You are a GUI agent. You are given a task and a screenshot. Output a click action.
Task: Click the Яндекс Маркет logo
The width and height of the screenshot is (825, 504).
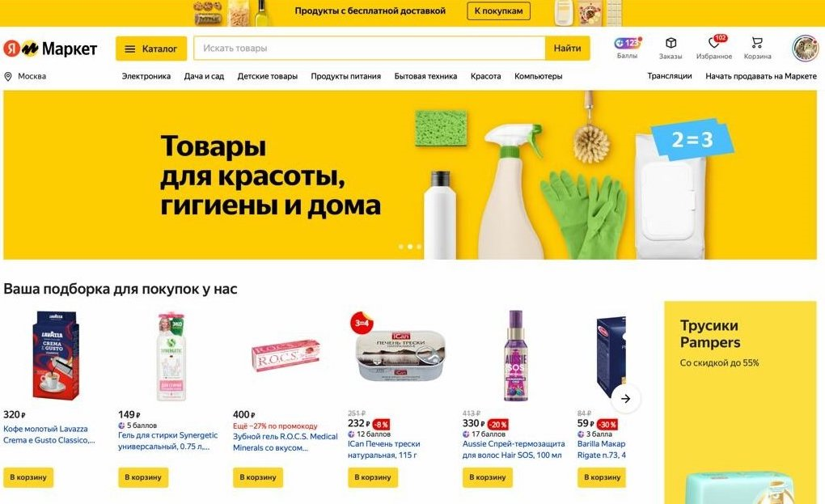[50, 49]
